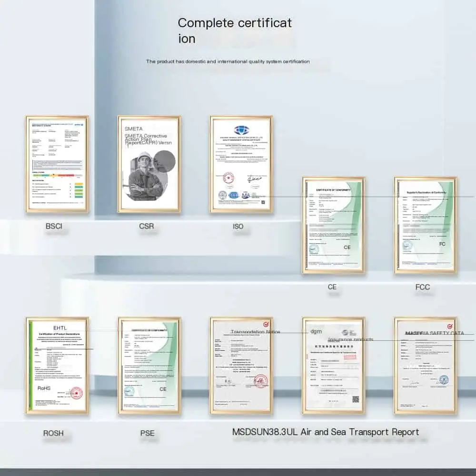Open the Certificate of Conformity above CE caption
Image resolution: width=476 pixels, height=476 pixels.
(333, 225)
